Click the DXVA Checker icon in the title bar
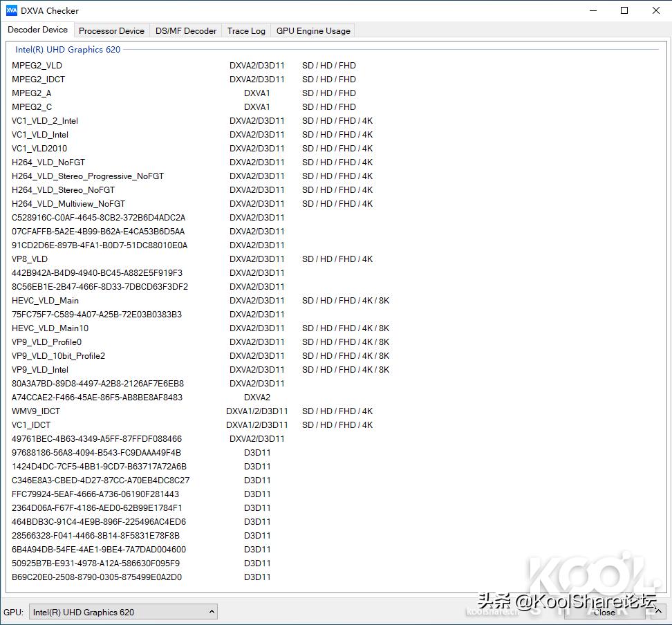This screenshot has height=625, width=672. [12, 10]
